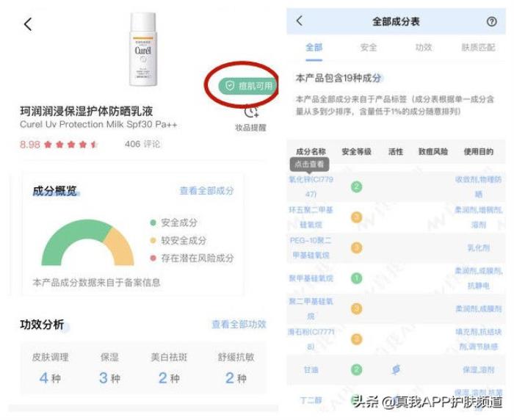
Task: Tap the green safety badge for 聚甲基硅氧烷
Action: click(x=356, y=278)
